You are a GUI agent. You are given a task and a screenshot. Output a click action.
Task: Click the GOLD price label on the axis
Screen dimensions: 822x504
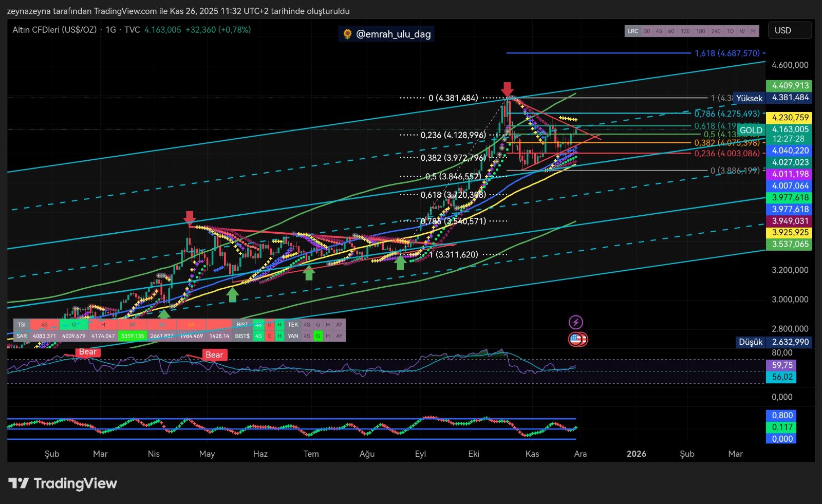pos(751,130)
